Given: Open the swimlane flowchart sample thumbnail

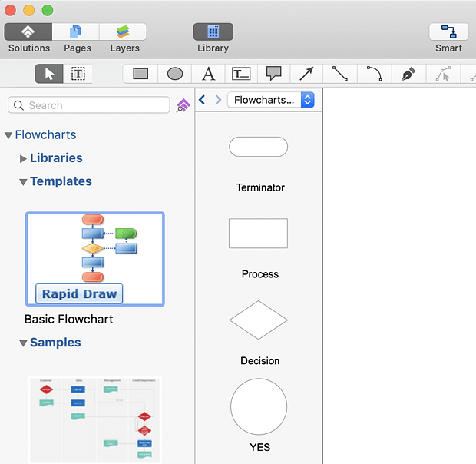Looking at the screenshot, I should click(x=95, y=419).
